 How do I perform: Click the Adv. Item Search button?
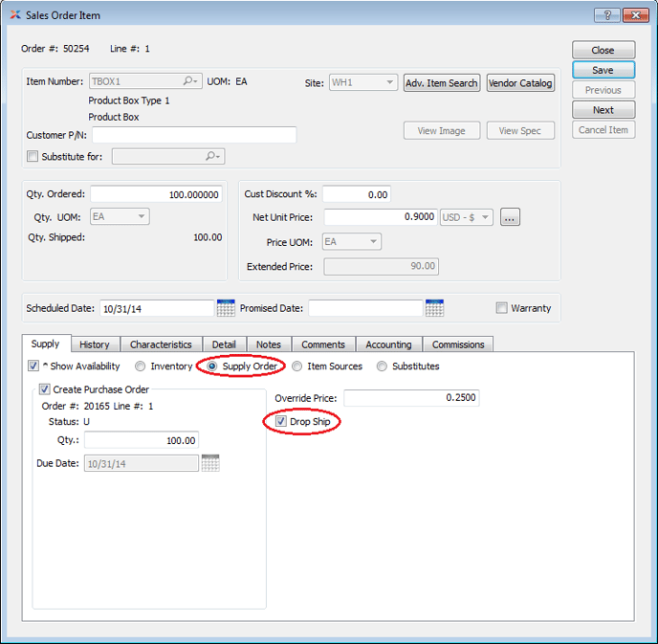pos(441,83)
